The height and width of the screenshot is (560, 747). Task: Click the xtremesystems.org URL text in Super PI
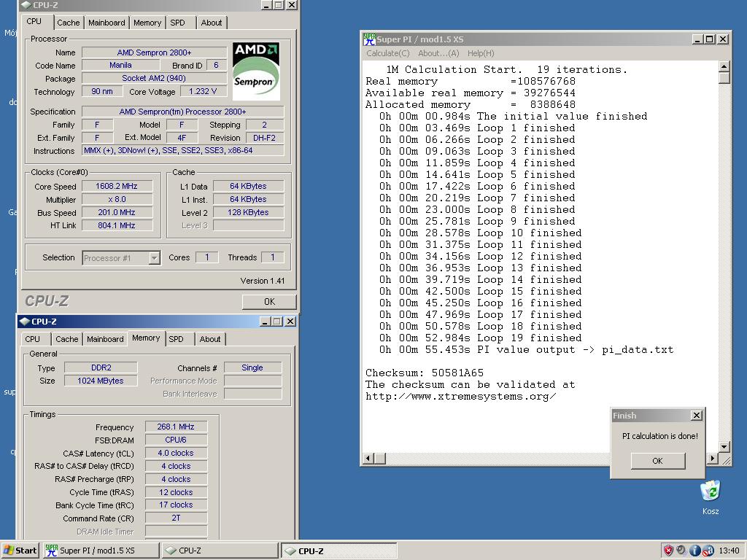(x=461, y=396)
